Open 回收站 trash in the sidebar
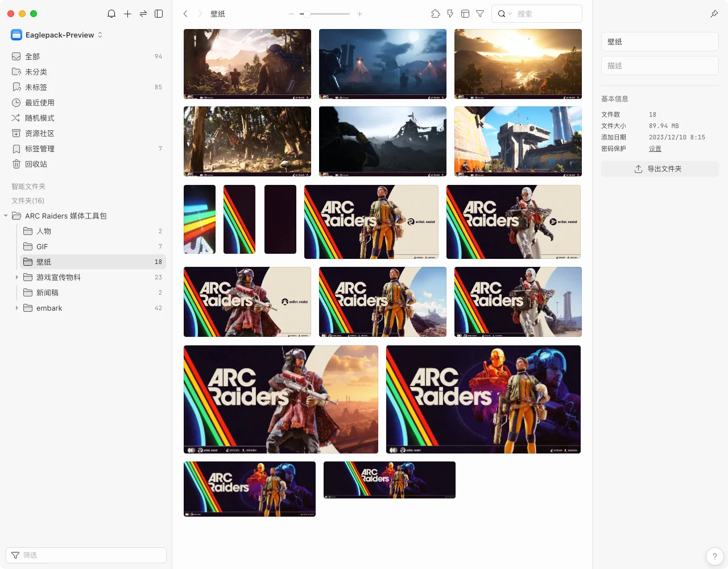 click(x=86, y=164)
